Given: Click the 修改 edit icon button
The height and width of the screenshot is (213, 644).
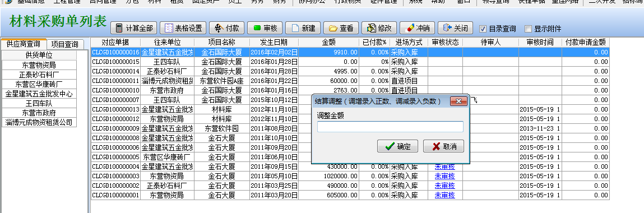Looking at the screenshot, I should click(x=372, y=29).
